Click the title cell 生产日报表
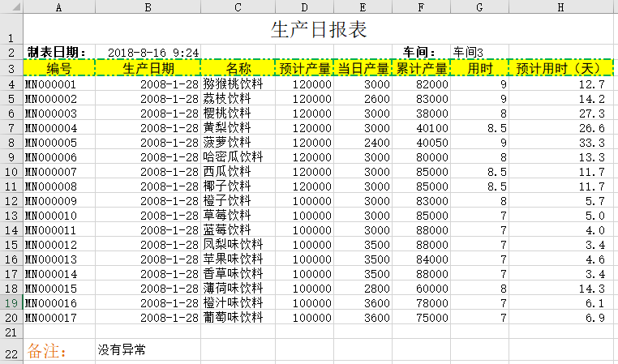618x364 pixels. point(318,30)
